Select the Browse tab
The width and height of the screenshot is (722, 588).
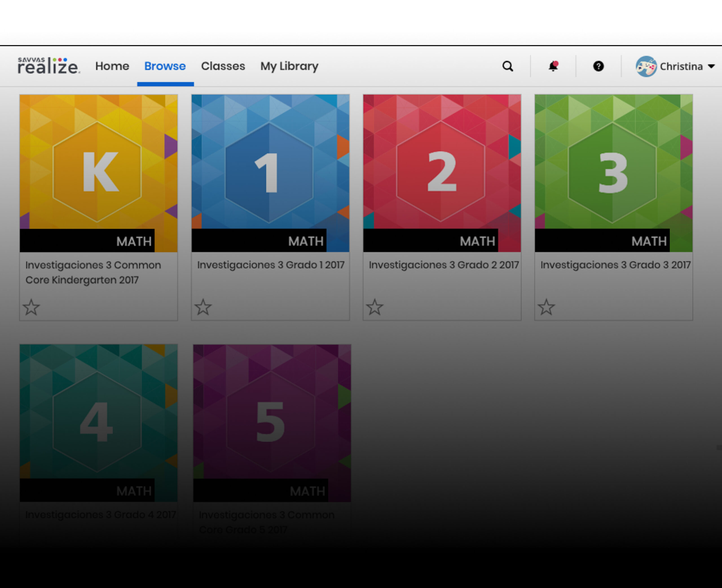pos(165,66)
